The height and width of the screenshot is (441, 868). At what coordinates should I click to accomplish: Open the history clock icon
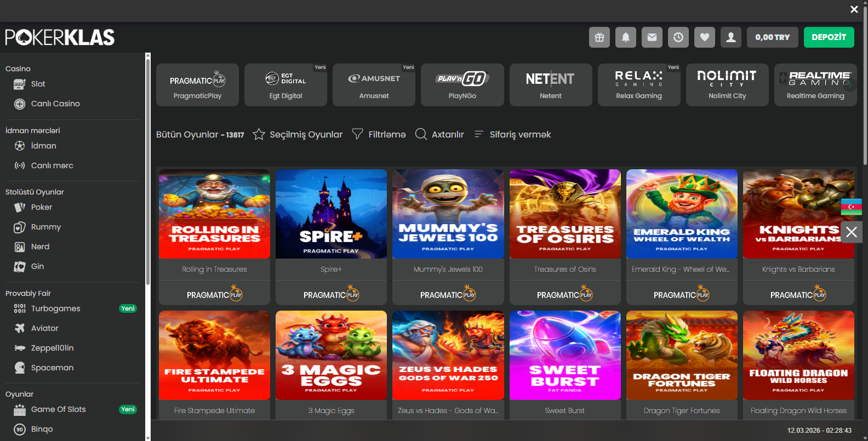[678, 37]
